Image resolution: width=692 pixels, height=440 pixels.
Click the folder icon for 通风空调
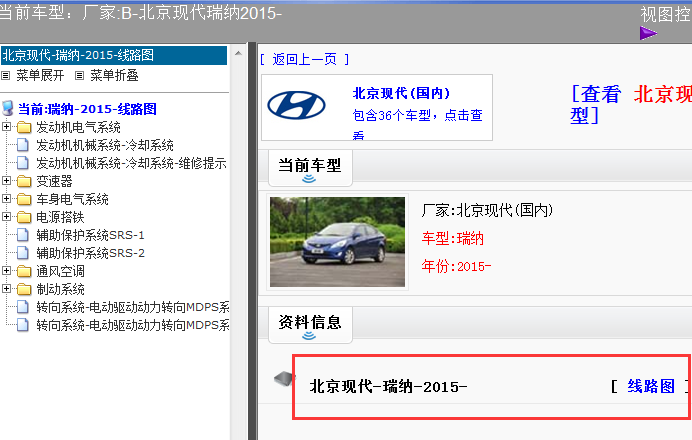pos(24,271)
